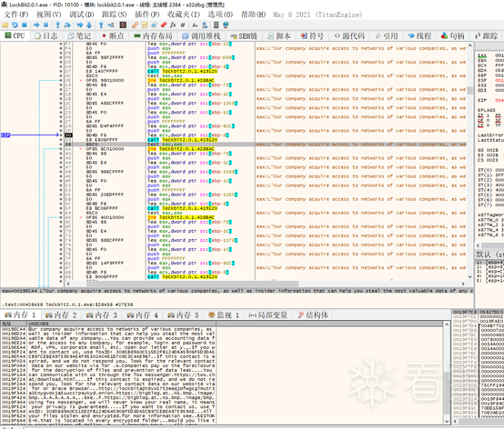Open Patches with the bandage icon
Viewport: 504px width, 429px height.
135,25
